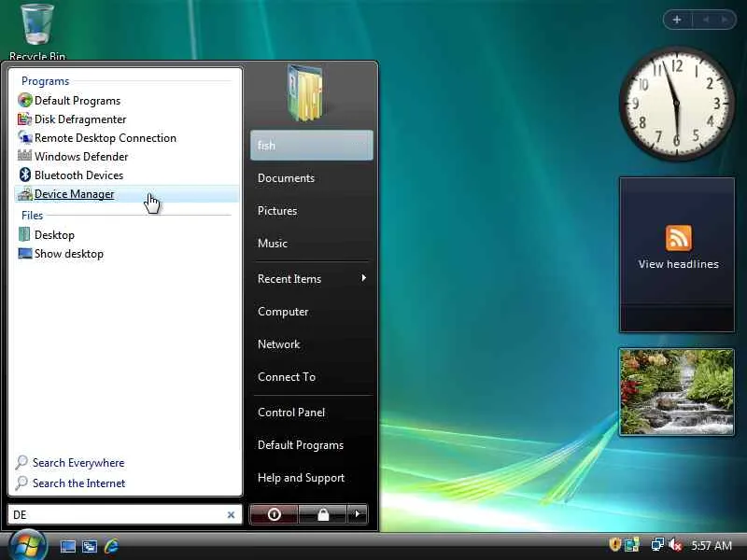Click the Search Everywhere magnifier icon
This screenshot has height=560, width=747.
[21, 462]
